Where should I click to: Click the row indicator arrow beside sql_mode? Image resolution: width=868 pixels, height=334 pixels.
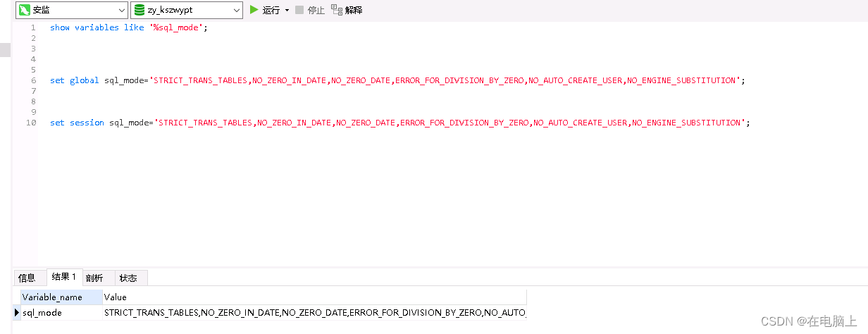point(17,312)
